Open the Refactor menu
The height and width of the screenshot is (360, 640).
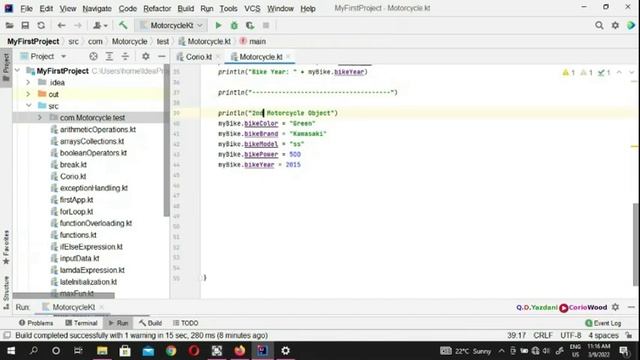click(157, 8)
